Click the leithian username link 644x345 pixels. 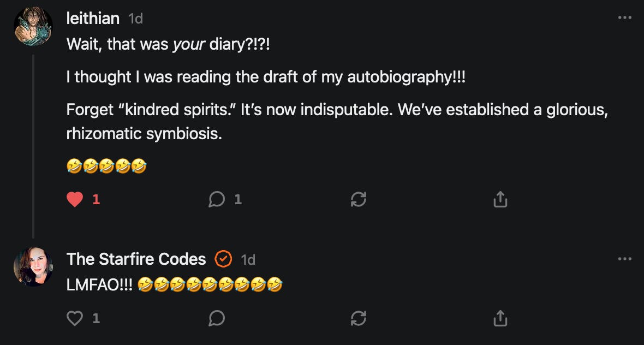click(x=93, y=19)
